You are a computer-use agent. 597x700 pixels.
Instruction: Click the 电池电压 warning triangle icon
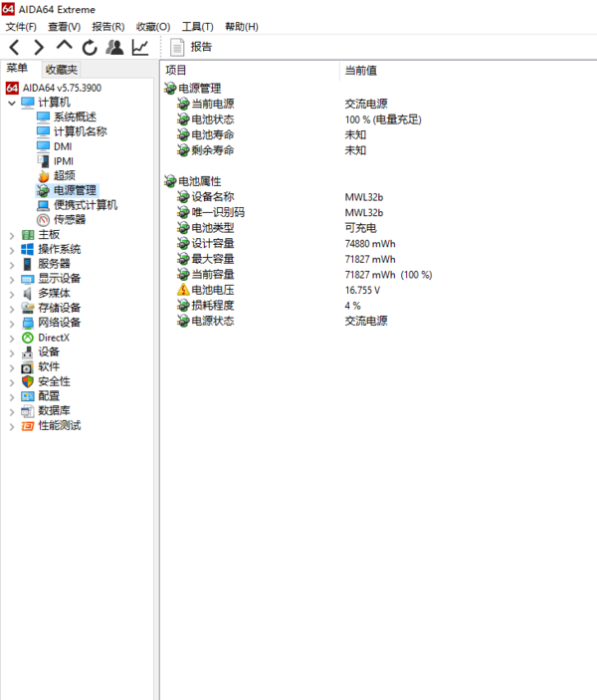click(x=183, y=290)
